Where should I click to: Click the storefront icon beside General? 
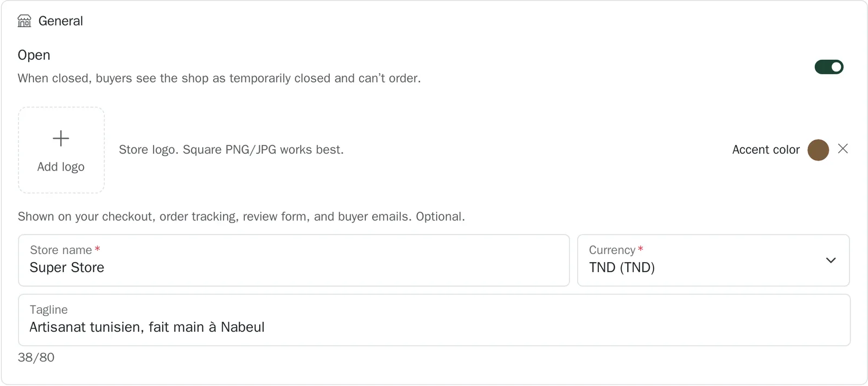click(x=24, y=21)
